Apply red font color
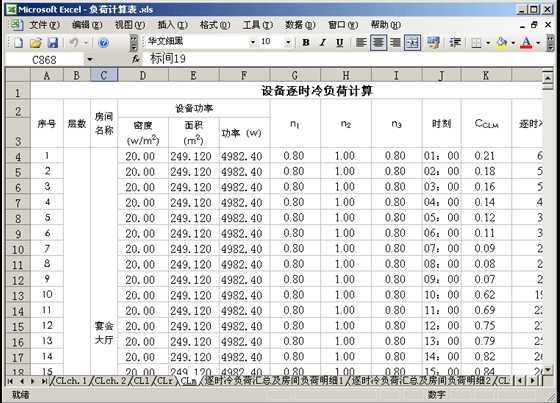Screen dimensions: 560x403 pyautogui.click(x=526, y=43)
